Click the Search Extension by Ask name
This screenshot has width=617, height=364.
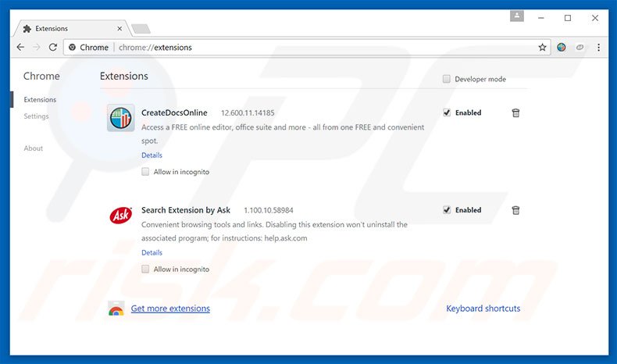[186, 210]
